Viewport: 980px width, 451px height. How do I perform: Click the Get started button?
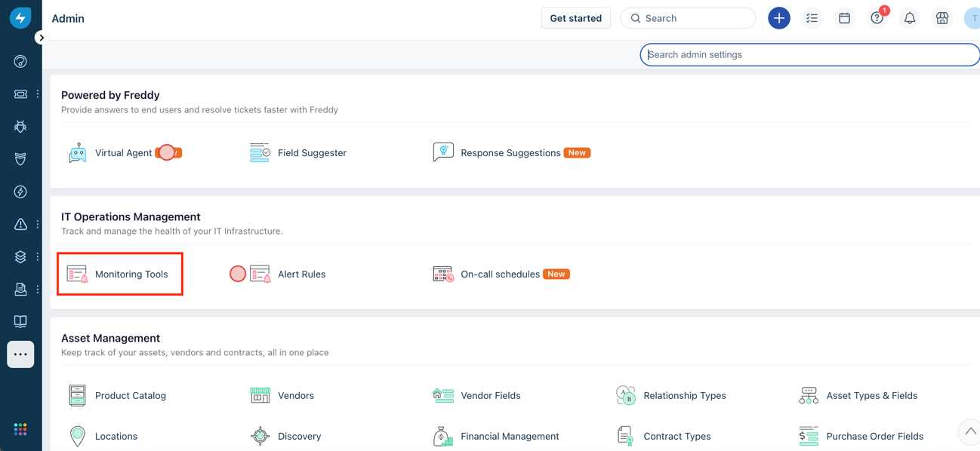[x=575, y=17]
